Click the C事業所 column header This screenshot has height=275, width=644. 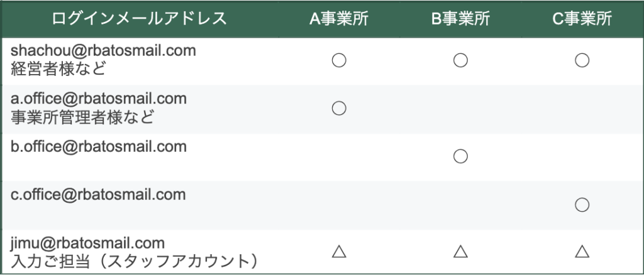(582, 18)
